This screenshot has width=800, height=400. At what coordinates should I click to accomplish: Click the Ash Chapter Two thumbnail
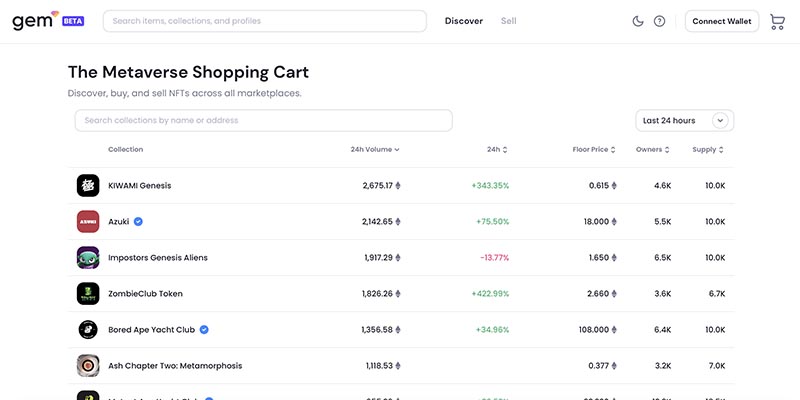click(88, 366)
